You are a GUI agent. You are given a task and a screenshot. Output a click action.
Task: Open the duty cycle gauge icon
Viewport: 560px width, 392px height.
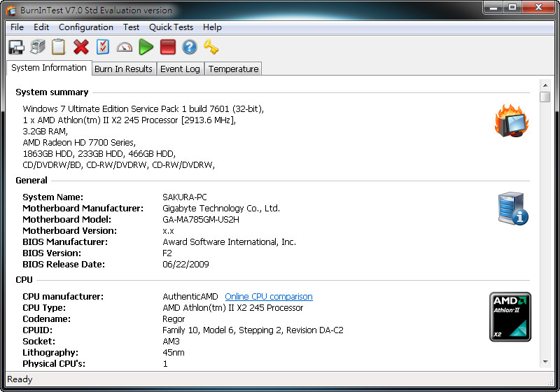(125, 47)
